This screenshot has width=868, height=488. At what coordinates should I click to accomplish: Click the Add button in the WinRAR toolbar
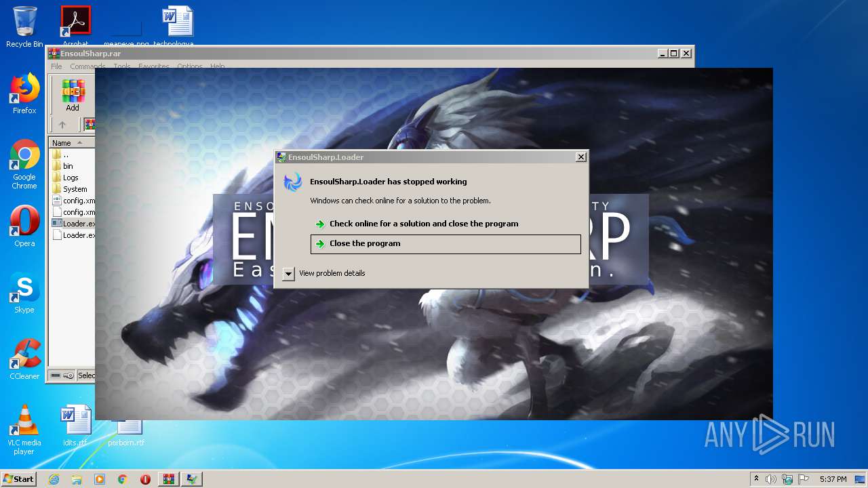(73, 95)
